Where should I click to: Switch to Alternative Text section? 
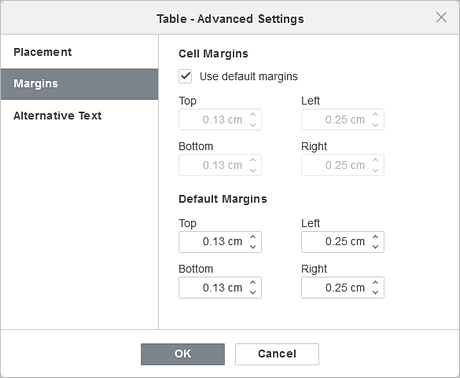tap(79, 116)
